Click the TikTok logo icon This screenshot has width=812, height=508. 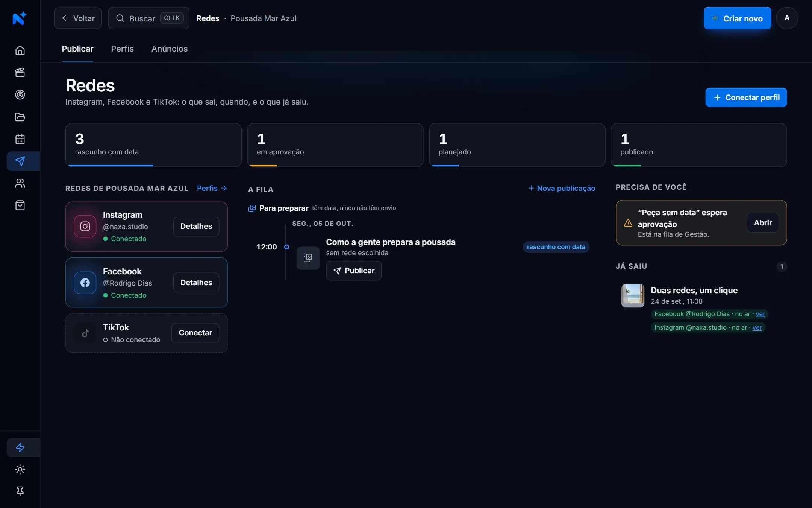[x=85, y=333]
